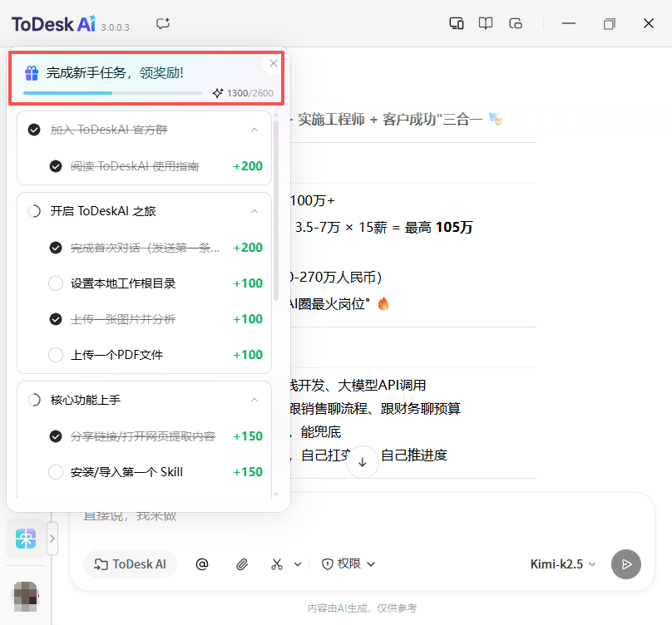
Task: Click the task reward progress bar
Action: point(112,93)
